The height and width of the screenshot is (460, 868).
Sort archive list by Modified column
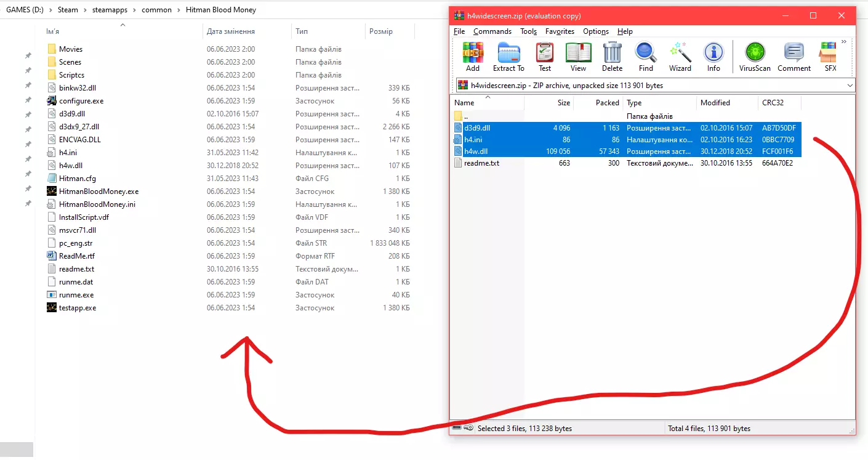[x=715, y=103]
